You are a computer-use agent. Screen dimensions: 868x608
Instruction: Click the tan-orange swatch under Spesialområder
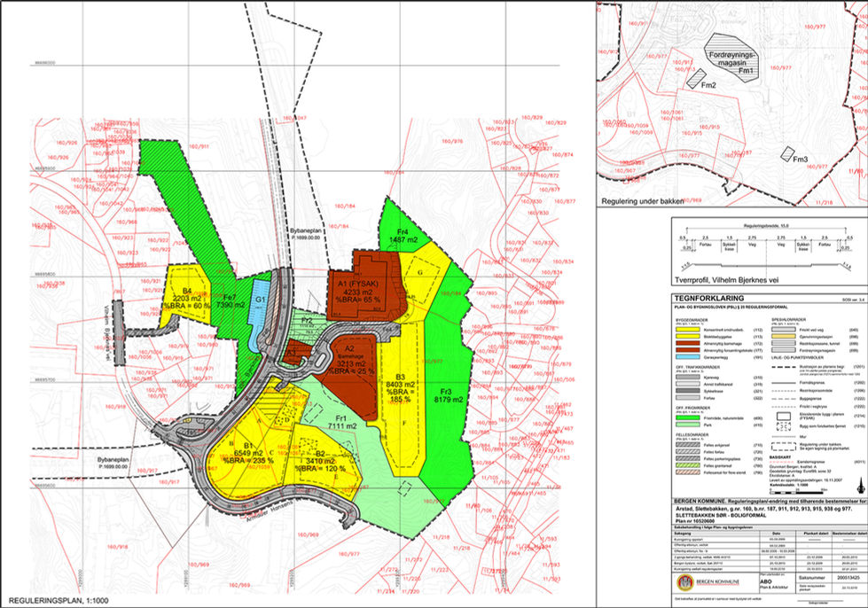point(783,337)
